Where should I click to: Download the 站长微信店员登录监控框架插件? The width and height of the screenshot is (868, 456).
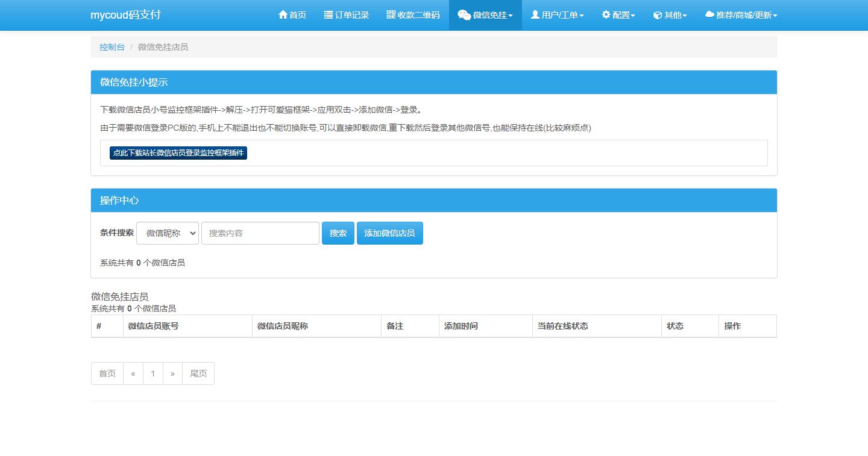tap(178, 152)
